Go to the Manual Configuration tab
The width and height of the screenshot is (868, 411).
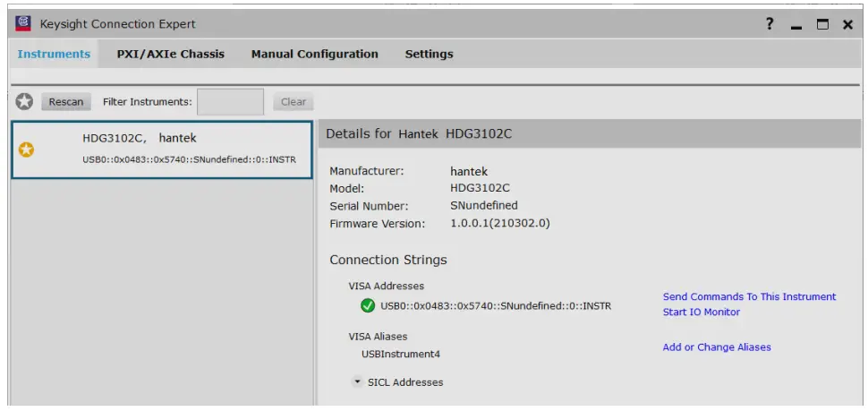click(314, 54)
